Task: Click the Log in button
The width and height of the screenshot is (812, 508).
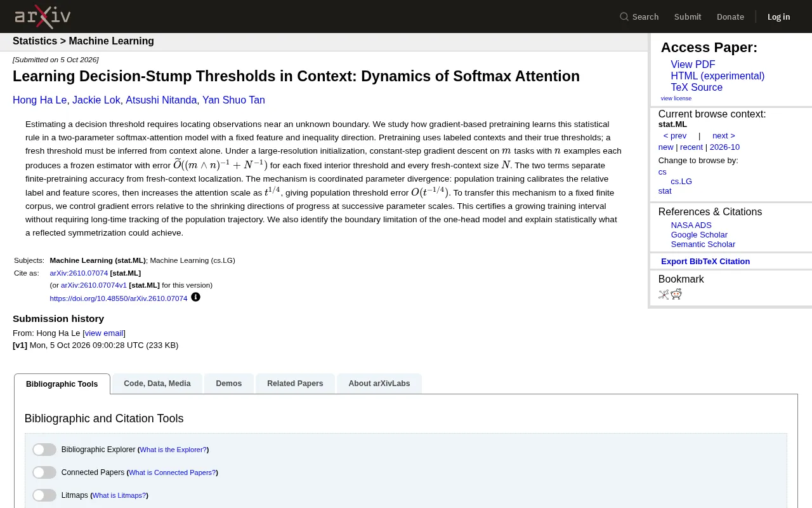Action: 779,17
